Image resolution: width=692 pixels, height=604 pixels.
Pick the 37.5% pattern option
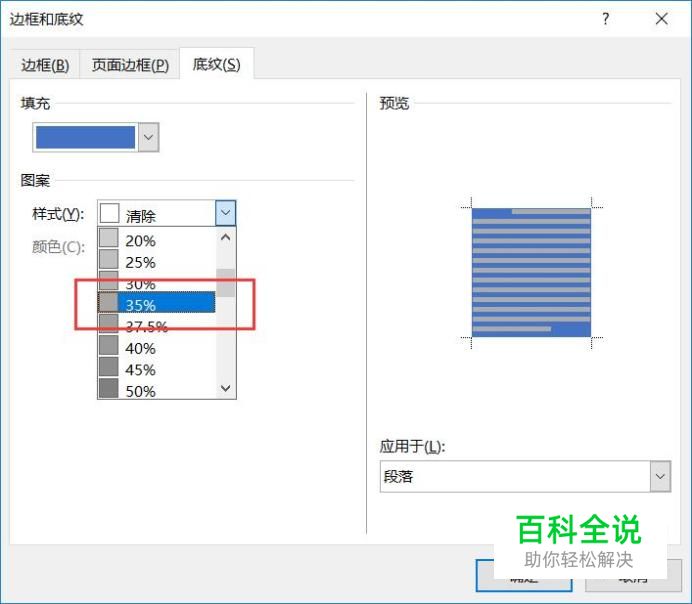tap(157, 325)
